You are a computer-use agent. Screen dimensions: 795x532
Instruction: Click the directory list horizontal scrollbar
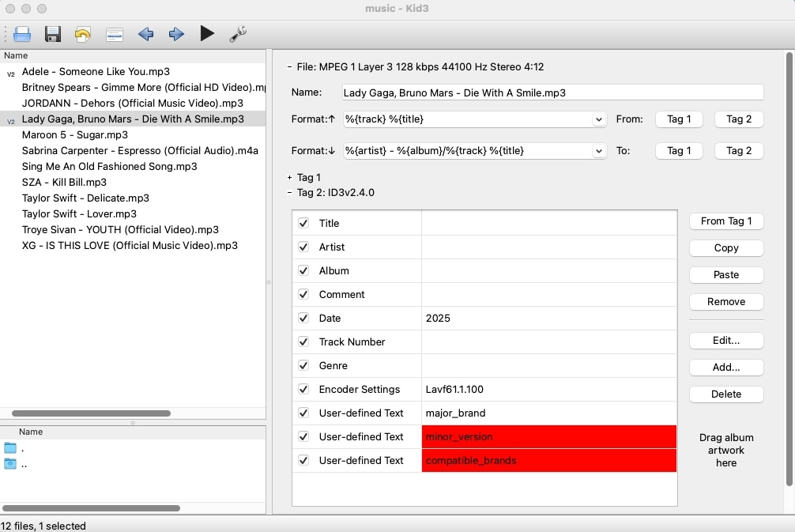pyautogui.click(x=91, y=508)
